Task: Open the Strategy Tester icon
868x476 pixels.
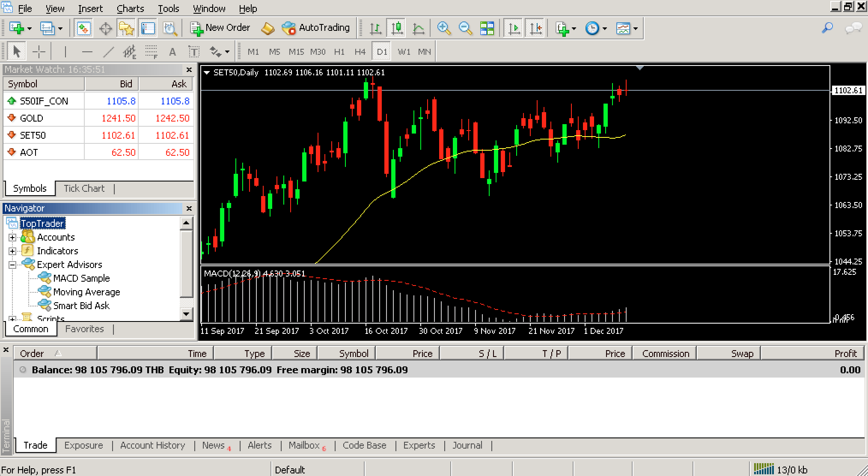Action: tap(170, 28)
